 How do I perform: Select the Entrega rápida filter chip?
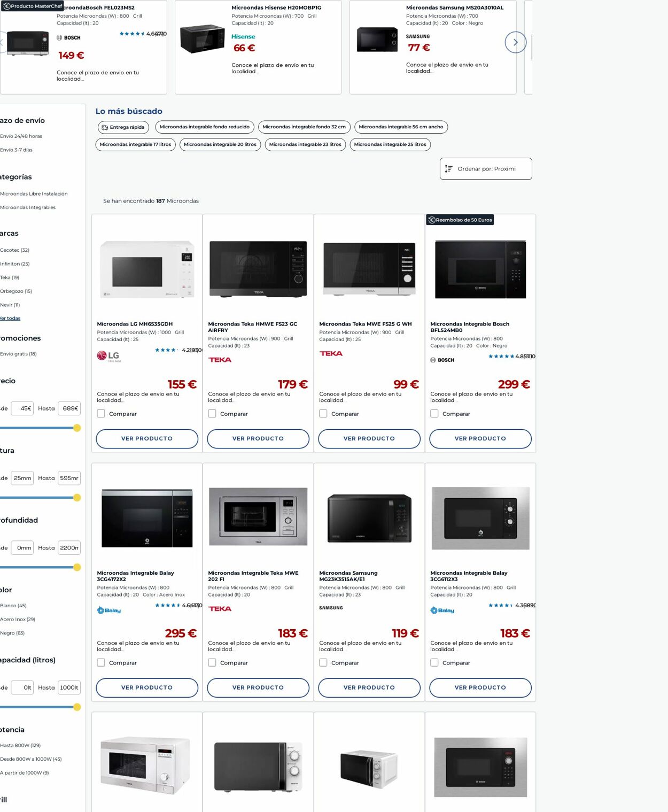click(x=123, y=127)
